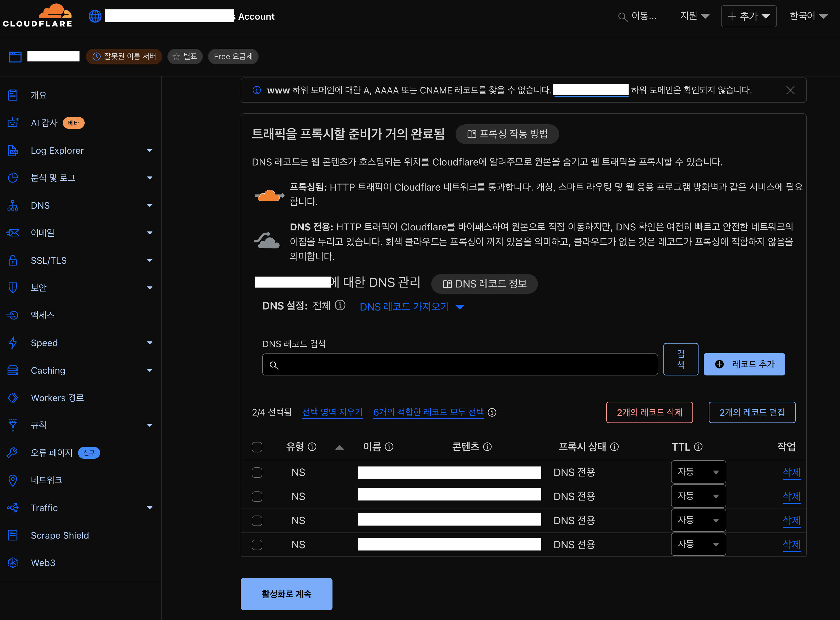Click the 선택 영역 지우기 link

click(x=332, y=412)
